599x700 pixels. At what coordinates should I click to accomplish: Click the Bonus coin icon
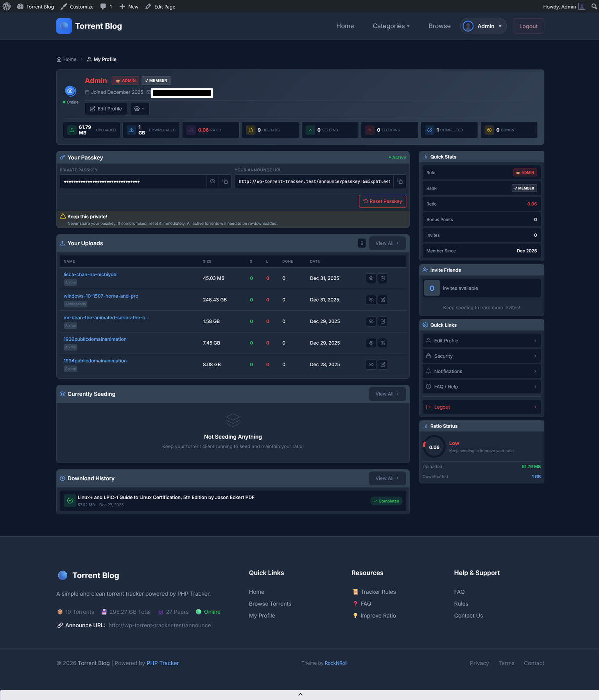coord(489,130)
